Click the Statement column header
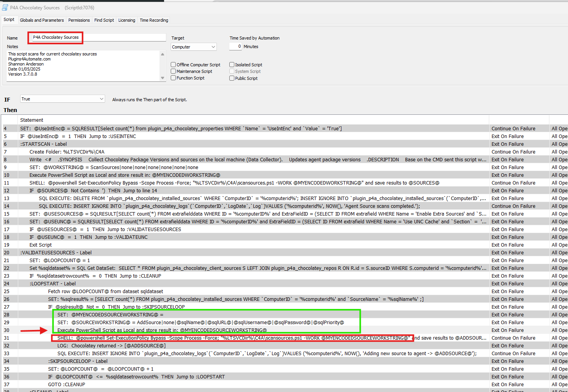 pyautogui.click(x=32, y=120)
